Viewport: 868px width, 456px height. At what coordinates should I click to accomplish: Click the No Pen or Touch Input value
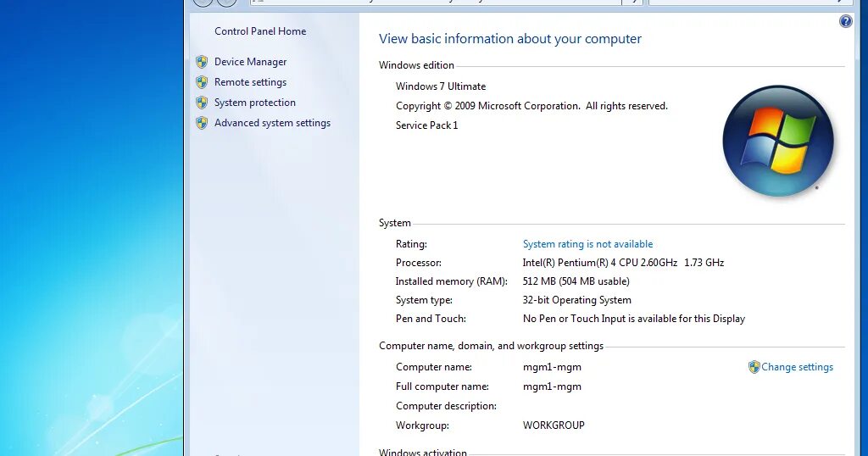pos(634,319)
